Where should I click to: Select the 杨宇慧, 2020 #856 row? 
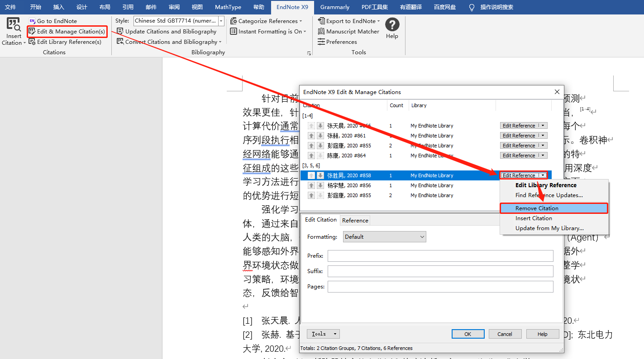point(426,185)
